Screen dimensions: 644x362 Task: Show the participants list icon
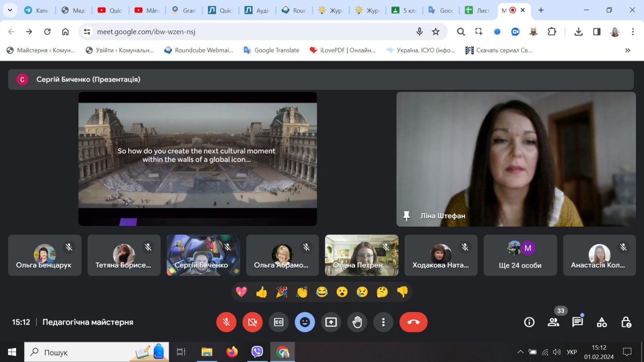point(553,322)
